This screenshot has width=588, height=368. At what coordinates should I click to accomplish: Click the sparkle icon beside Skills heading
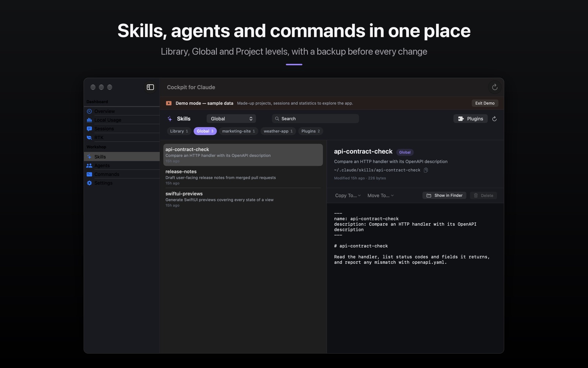click(170, 119)
